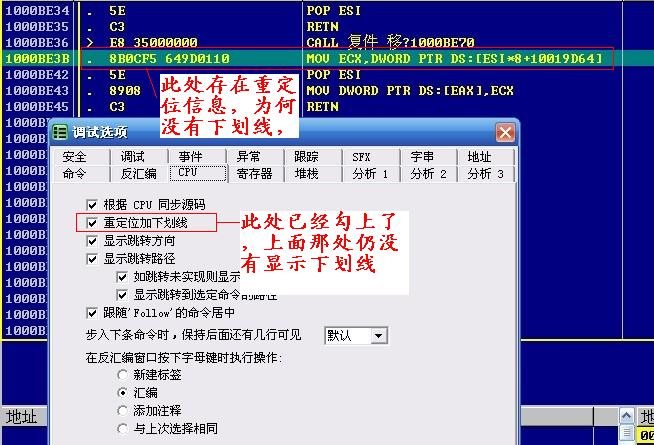Select row 1000BE43 MOV DWORD PTR
The image size is (654, 445).
point(312,91)
